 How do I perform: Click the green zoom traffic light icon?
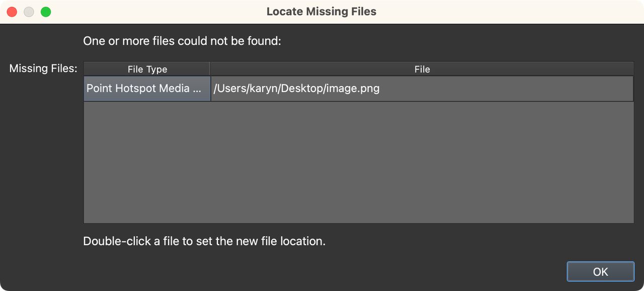[45, 11]
